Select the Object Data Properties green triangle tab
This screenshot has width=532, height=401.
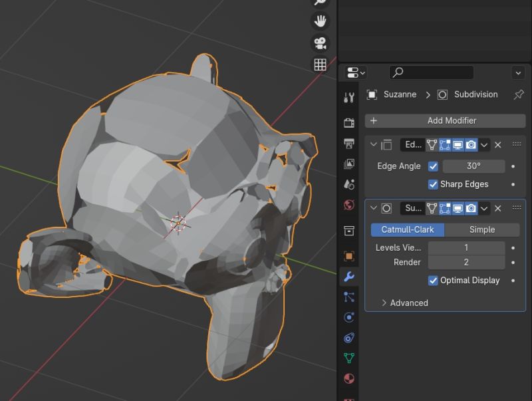point(348,359)
